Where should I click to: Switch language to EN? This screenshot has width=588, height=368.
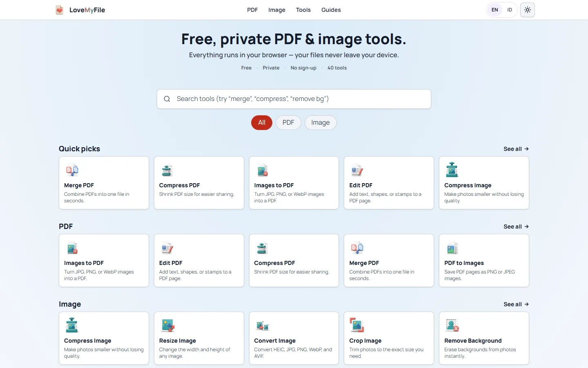pos(494,10)
